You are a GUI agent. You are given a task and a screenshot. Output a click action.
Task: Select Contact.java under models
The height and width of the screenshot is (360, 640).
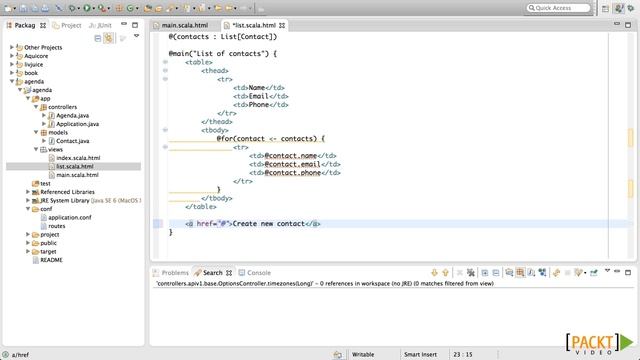click(x=72, y=141)
